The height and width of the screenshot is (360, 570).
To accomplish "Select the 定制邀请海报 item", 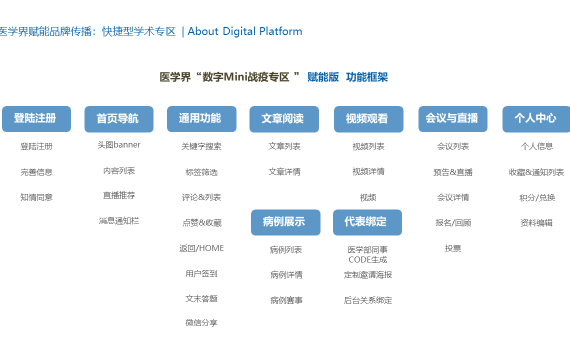I will [x=368, y=275].
